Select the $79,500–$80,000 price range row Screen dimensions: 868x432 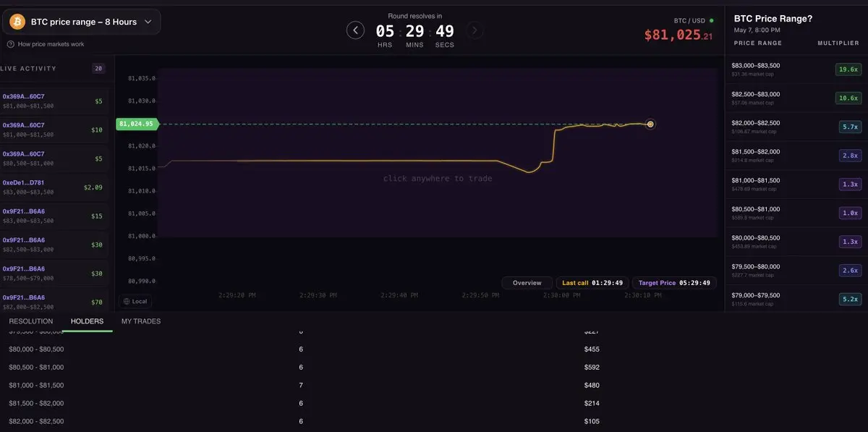(796, 271)
